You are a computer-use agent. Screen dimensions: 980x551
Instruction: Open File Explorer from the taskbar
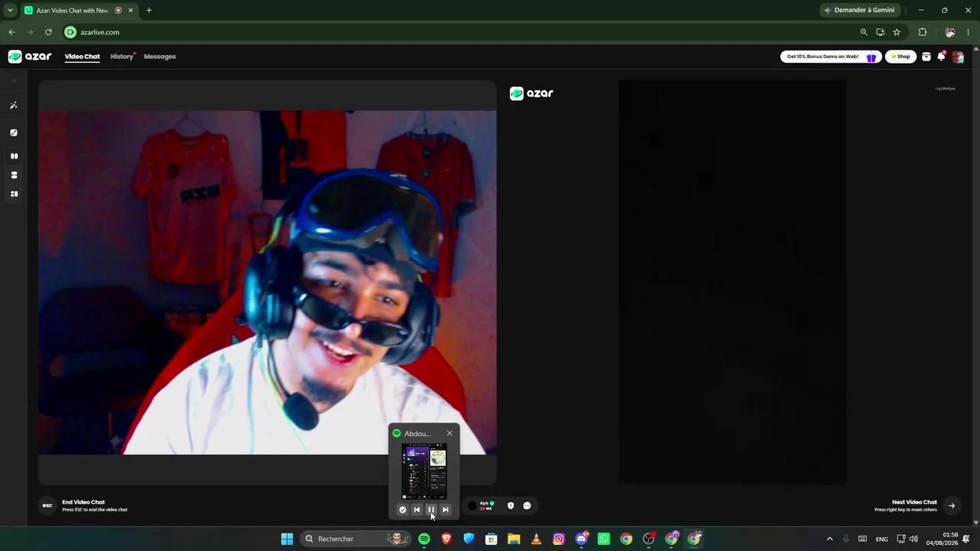pyautogui.click(x=514, y=539)
